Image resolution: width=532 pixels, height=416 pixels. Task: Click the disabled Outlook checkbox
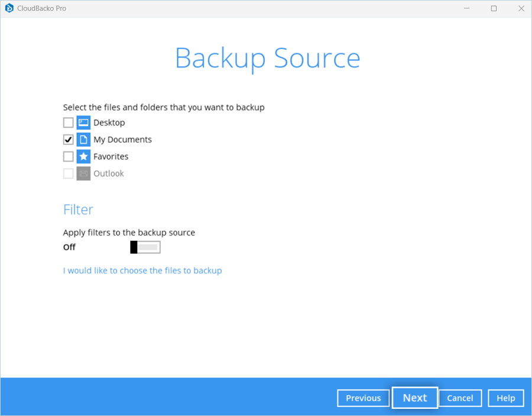coord(69,173)
